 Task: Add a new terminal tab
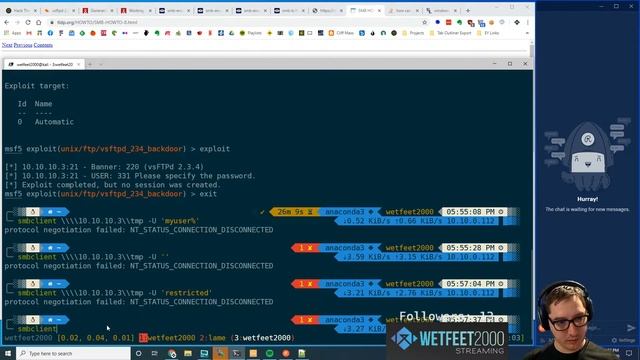tap(90, 64)
